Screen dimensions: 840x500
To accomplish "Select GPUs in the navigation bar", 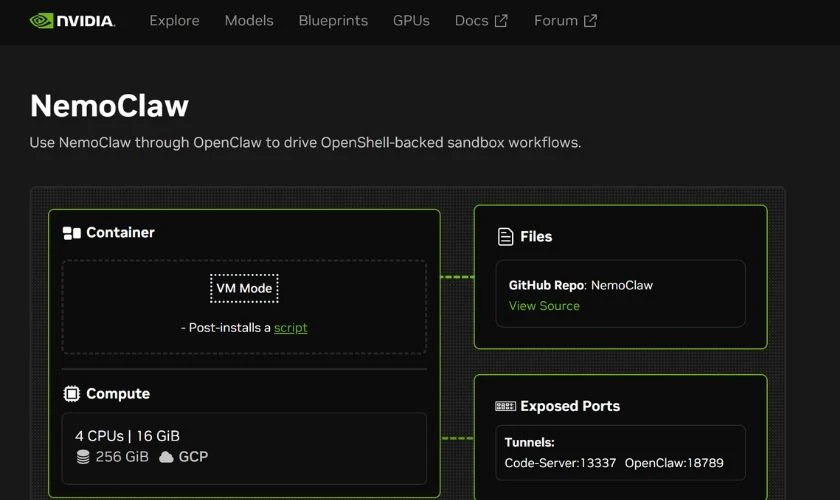I will pos(411,21).
